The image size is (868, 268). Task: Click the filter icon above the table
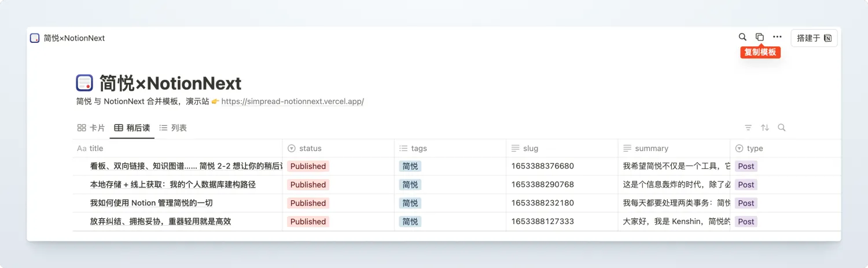[x=748, y=128]
